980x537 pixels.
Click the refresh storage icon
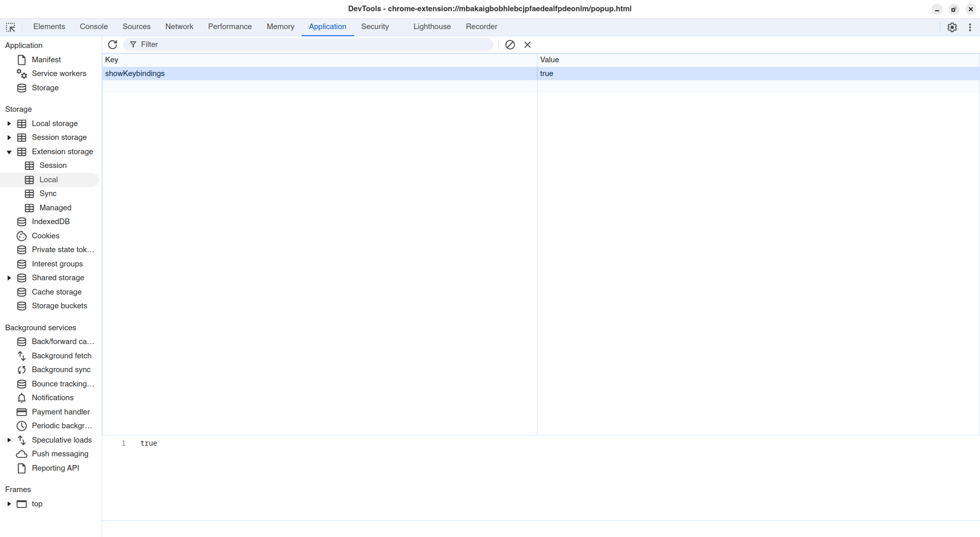point(113,45)
